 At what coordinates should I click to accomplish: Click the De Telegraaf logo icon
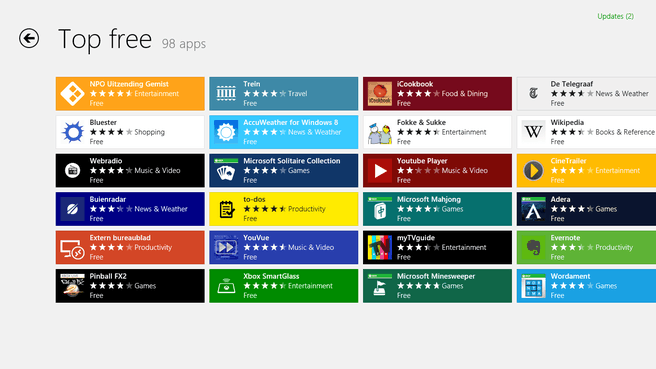tap(533, 93)
